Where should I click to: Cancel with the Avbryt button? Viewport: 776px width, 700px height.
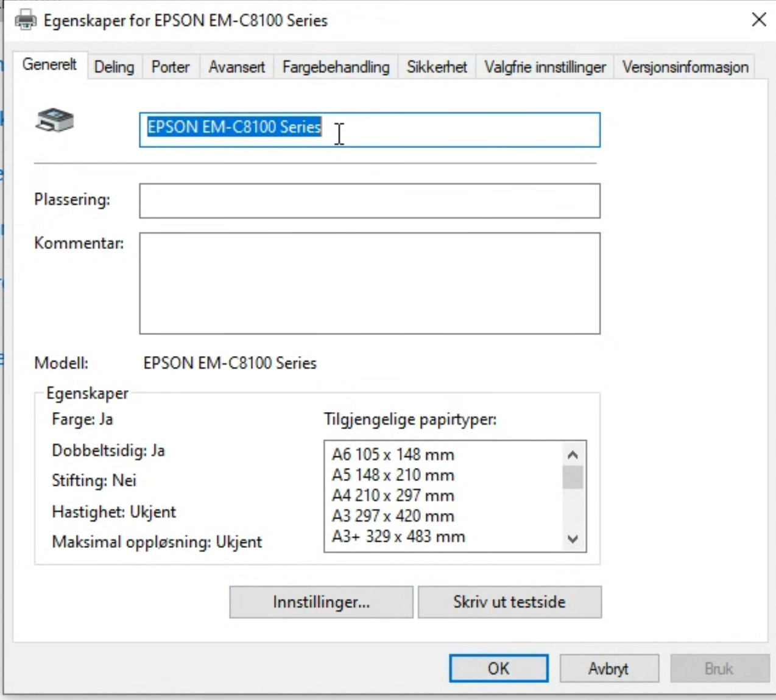coord(608,668)
